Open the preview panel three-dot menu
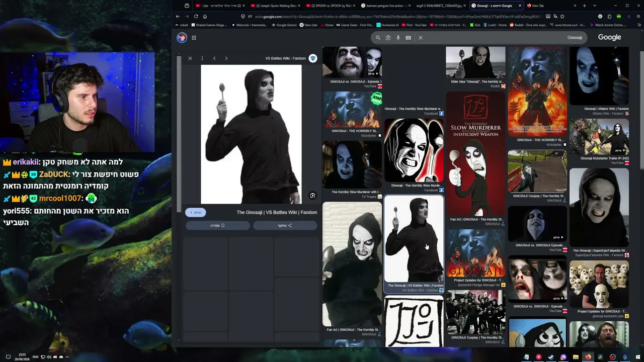Viewport: 644px width, 362px height. click(202, 58)
